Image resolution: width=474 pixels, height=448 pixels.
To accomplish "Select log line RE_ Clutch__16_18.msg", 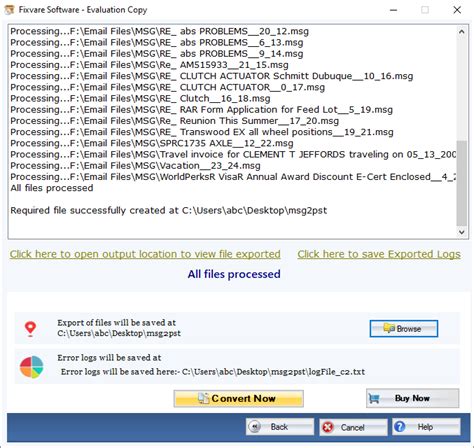I will (140, 99).
